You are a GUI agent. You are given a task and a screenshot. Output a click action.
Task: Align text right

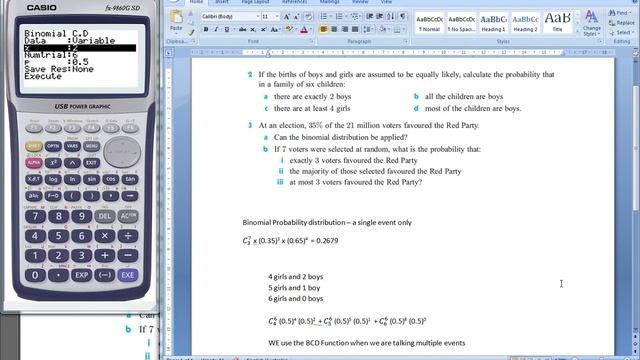344,29
